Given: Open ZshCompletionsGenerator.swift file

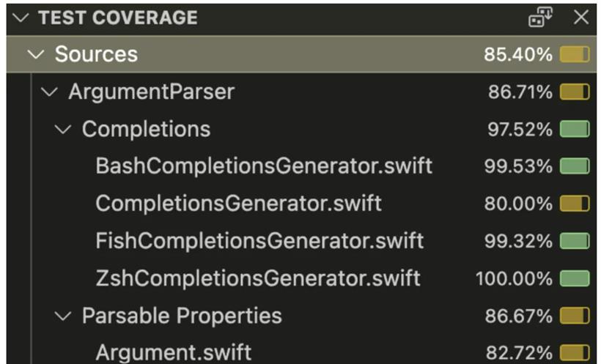Looking at the screenshot, I should click(x=258, y=278).
